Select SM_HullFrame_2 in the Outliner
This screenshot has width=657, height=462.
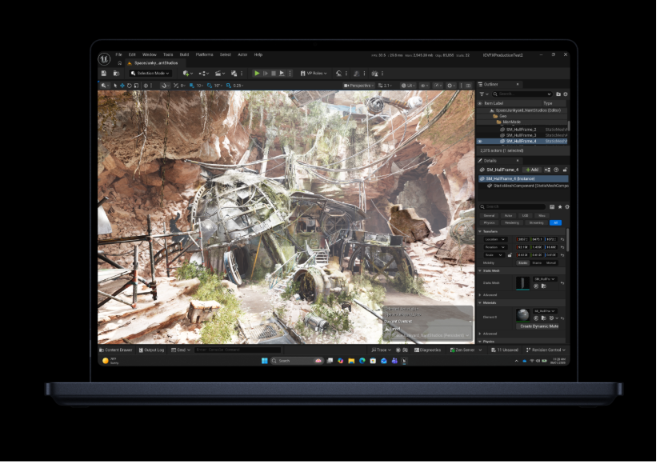(x=522, y=129)
